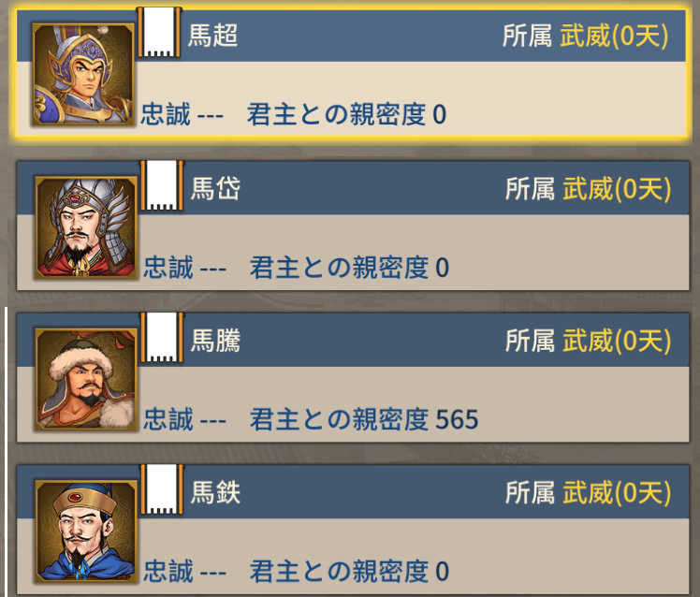This screenshot has width=700, height=597.
Task: Click white banner flag beside 馬鉄
Action: 162,489
